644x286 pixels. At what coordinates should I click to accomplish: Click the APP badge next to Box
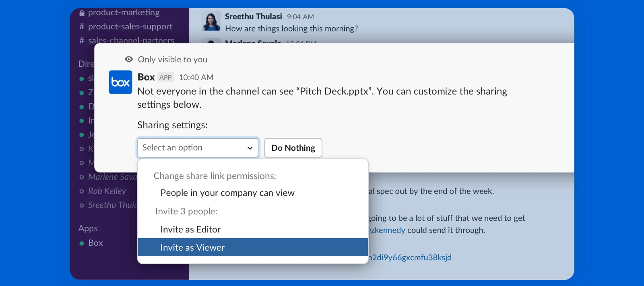tap(165, 77)
